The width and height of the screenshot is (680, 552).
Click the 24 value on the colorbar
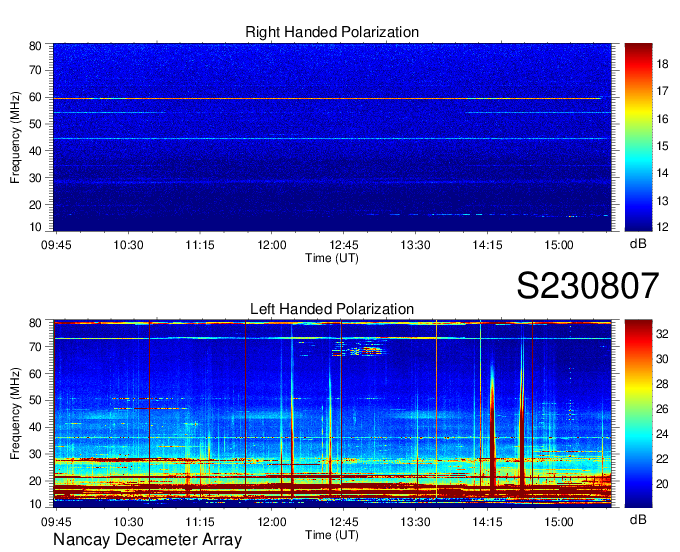click(x=662, y=434)
